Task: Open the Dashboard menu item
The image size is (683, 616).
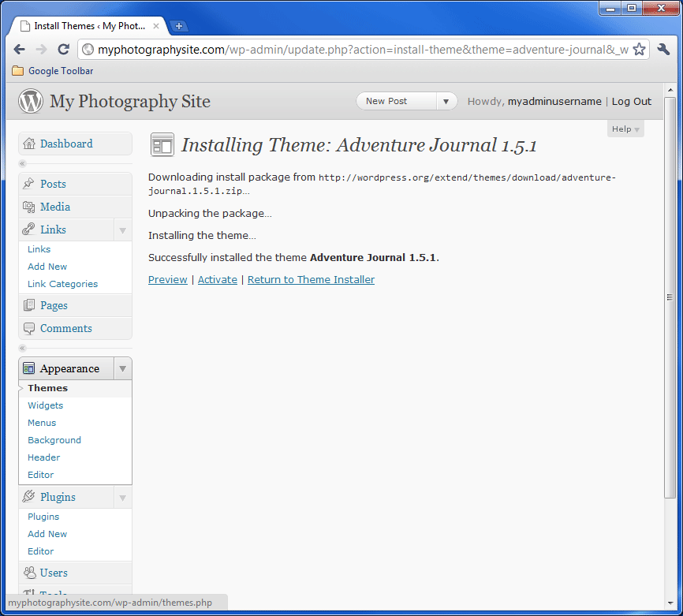Action: 76,144
